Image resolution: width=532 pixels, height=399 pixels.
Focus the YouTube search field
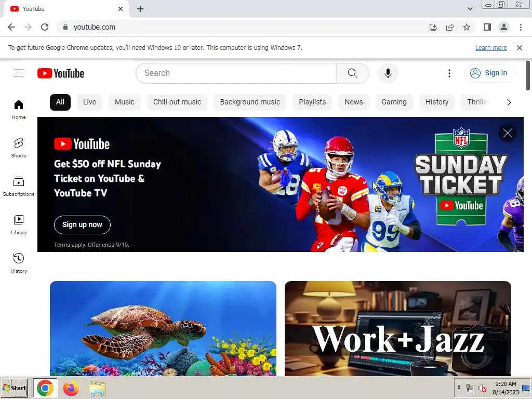click(236, 73)
